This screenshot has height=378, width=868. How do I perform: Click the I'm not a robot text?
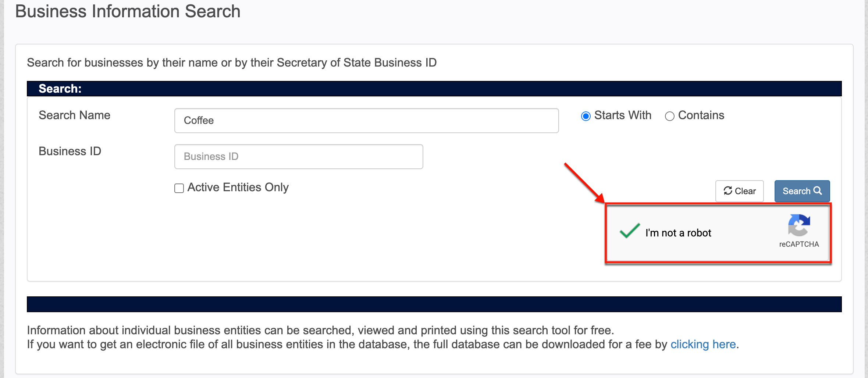coord(678,233)
